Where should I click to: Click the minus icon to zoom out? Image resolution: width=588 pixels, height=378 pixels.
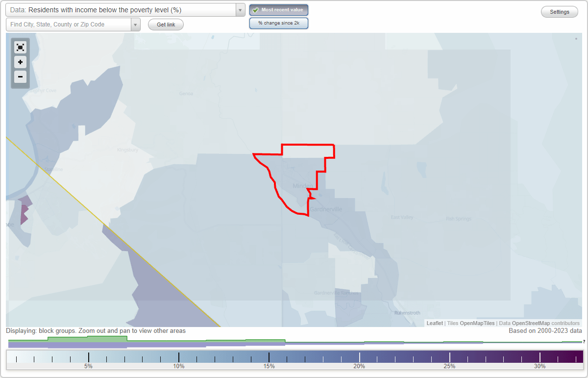(20, 77)
